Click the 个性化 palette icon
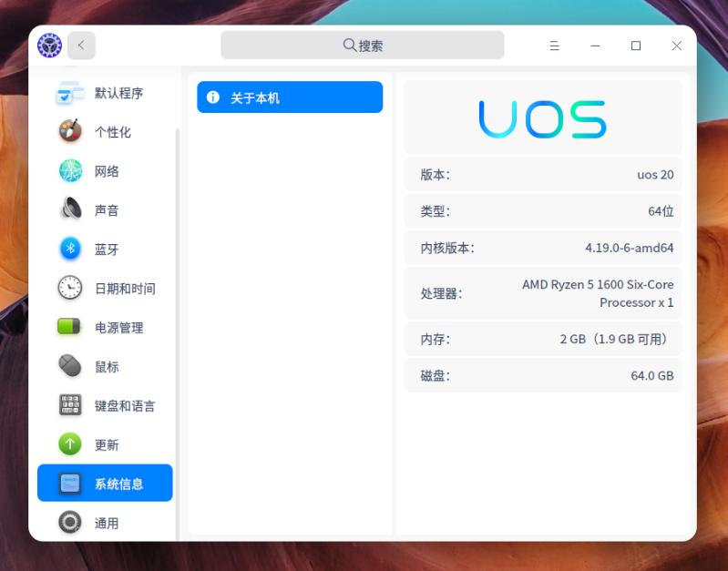The image size is (728, 571). [x=70, y=132]
